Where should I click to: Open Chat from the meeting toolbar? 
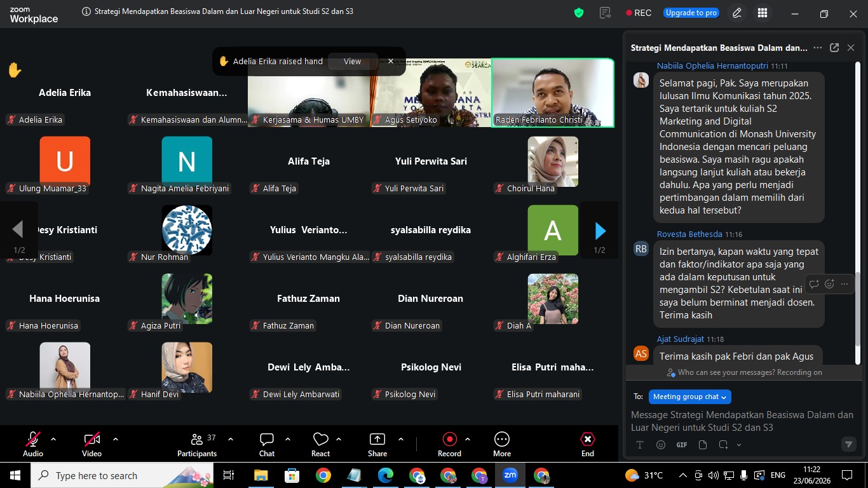267,444
